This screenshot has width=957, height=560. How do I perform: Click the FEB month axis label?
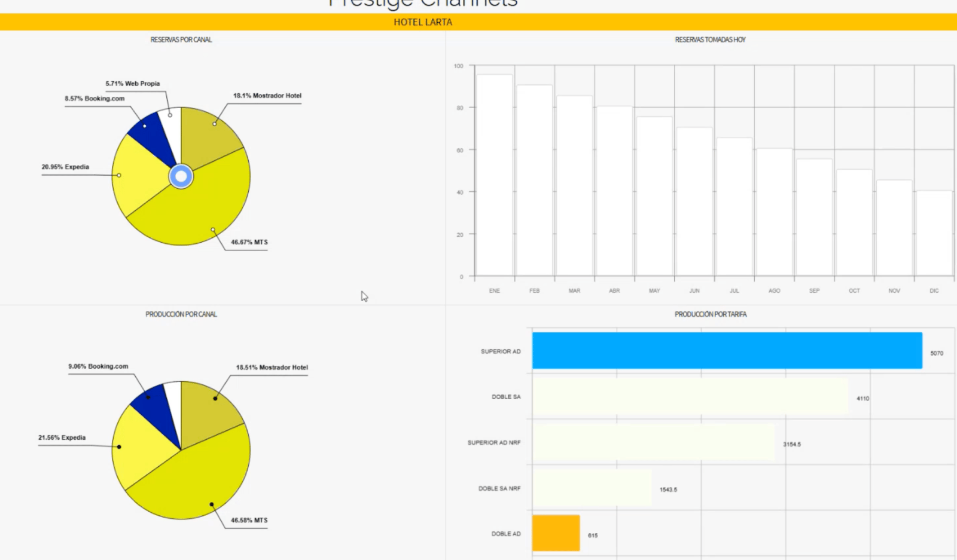[535, 291]
